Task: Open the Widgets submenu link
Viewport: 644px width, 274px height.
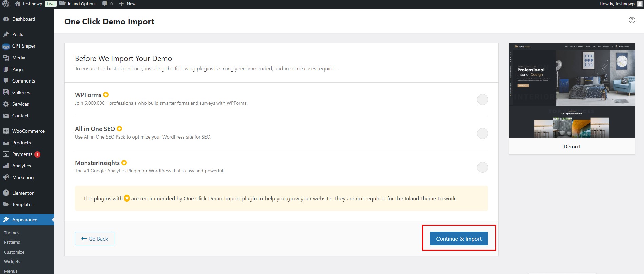Action: tap(12, 261)
